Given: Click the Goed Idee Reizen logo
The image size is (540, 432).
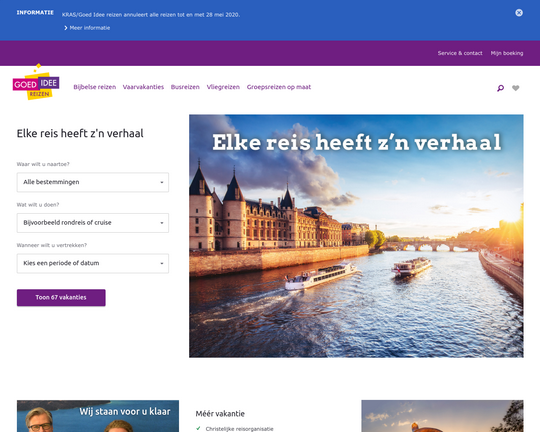Looking at the screenshot, I should coord(36,82).
